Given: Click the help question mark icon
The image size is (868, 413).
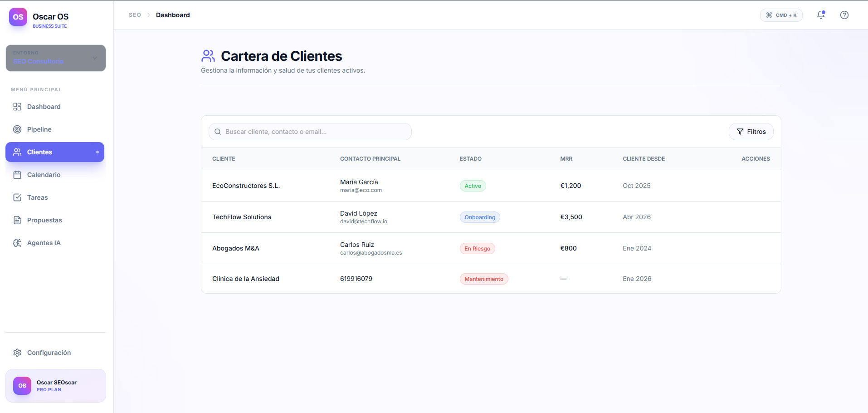Looking at the screenshot, I should click(x=844, y=15).
